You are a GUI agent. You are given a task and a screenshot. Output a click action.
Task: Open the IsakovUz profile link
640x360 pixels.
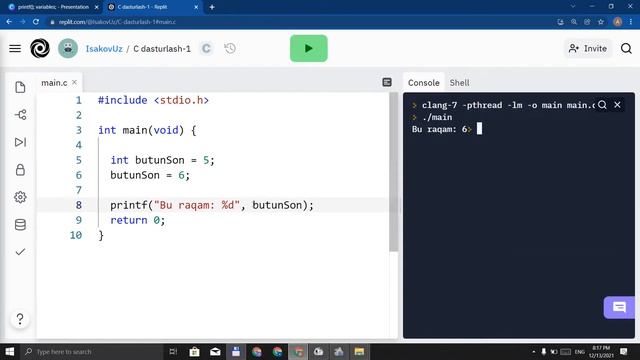coord(104,49)
